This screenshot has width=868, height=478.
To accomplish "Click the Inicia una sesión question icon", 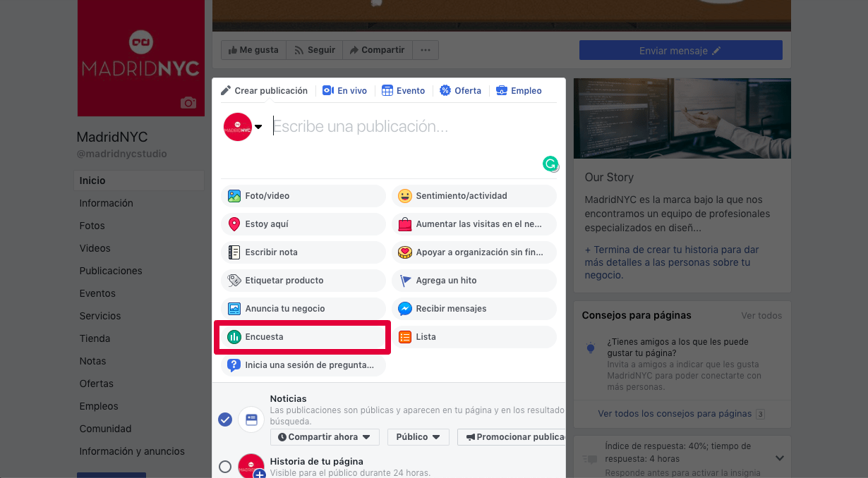I will [x=234, y=365].
